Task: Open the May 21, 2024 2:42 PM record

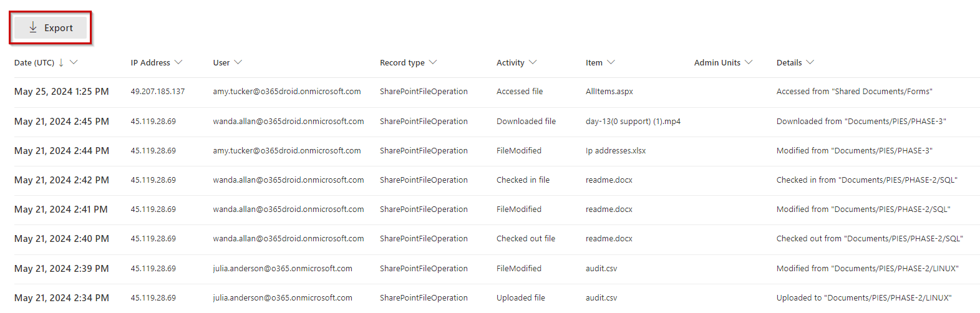Action: [x=497, y=180]
